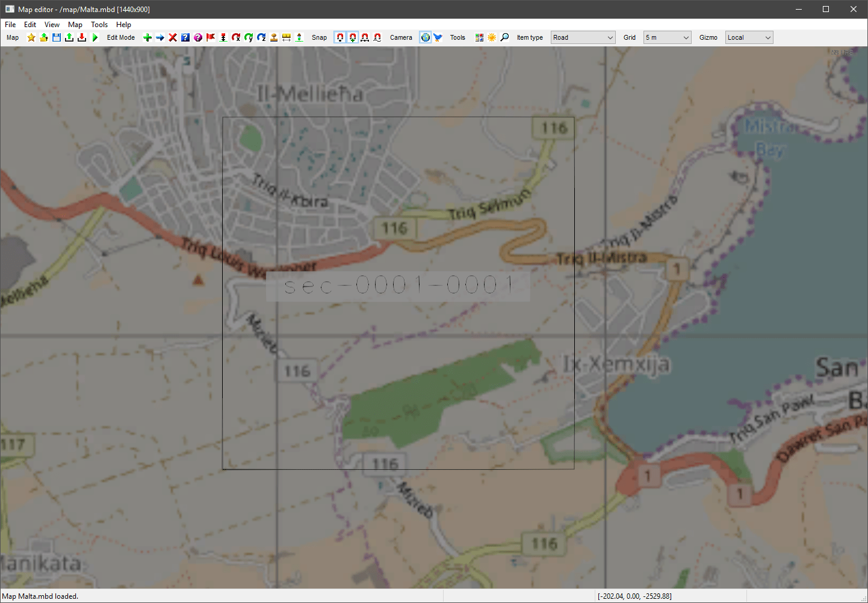Open the Item type dropdown showing Road
The image size is (868, 603).
click(x=582, y=37)
